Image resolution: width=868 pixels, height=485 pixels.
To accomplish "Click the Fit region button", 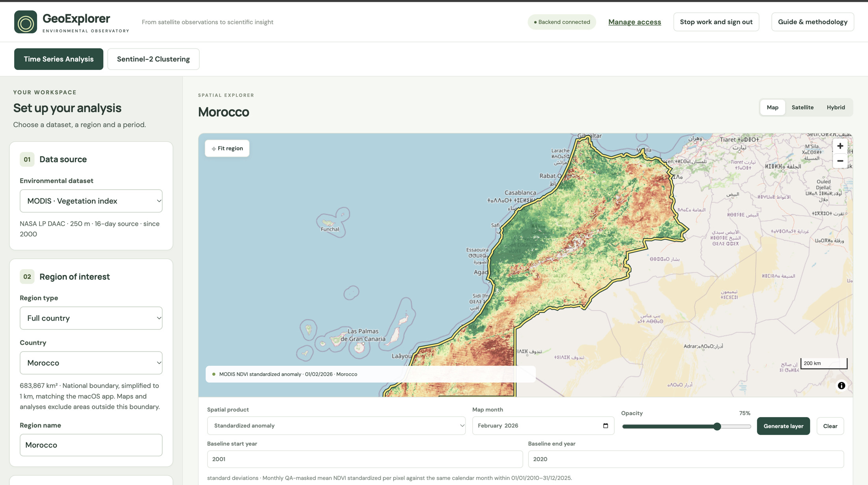I will [x=227, y=149].
